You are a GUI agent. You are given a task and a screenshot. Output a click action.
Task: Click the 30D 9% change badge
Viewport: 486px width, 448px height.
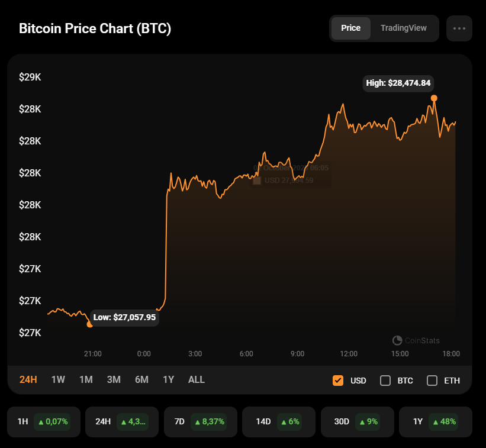[367, 422]
